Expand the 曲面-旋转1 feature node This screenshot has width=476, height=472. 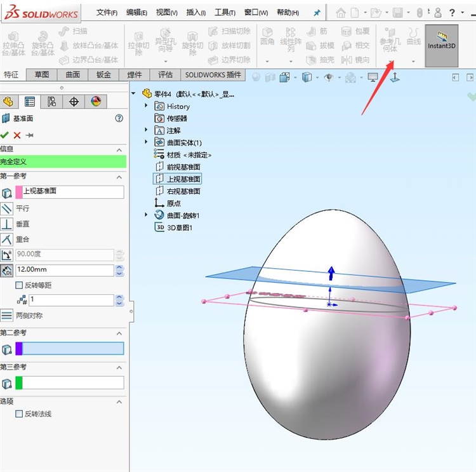(146, 215)
